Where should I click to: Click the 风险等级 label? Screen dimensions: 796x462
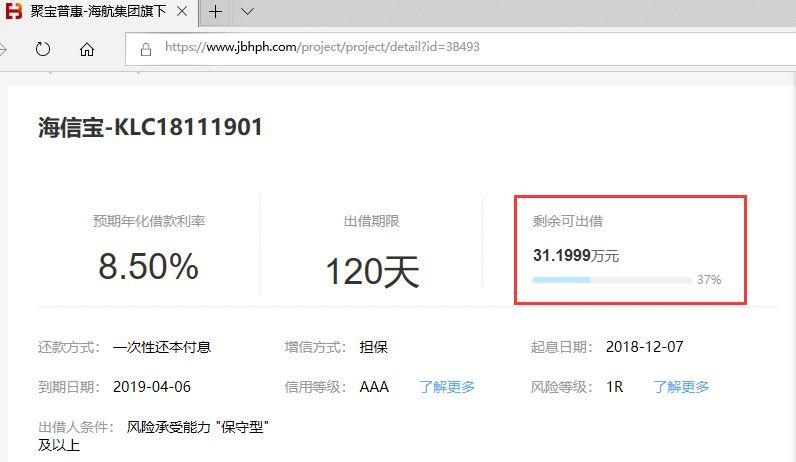(x=561, y=387)
